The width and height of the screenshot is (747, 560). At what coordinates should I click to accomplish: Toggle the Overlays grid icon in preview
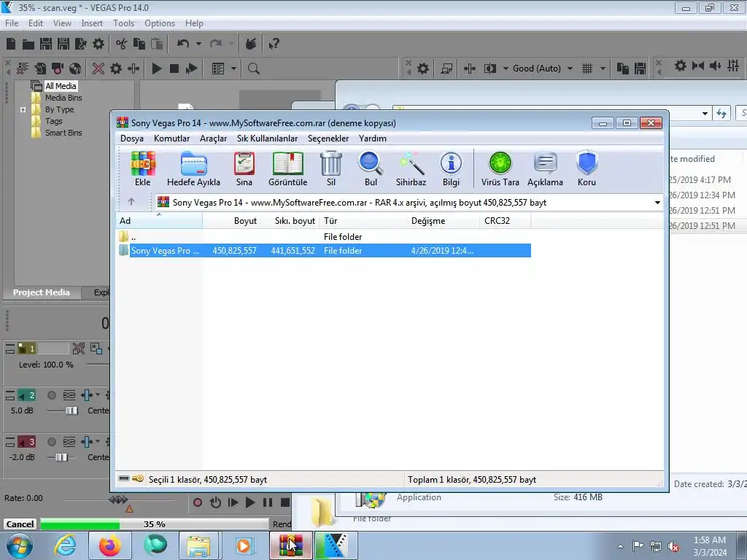tap(587, 69)
